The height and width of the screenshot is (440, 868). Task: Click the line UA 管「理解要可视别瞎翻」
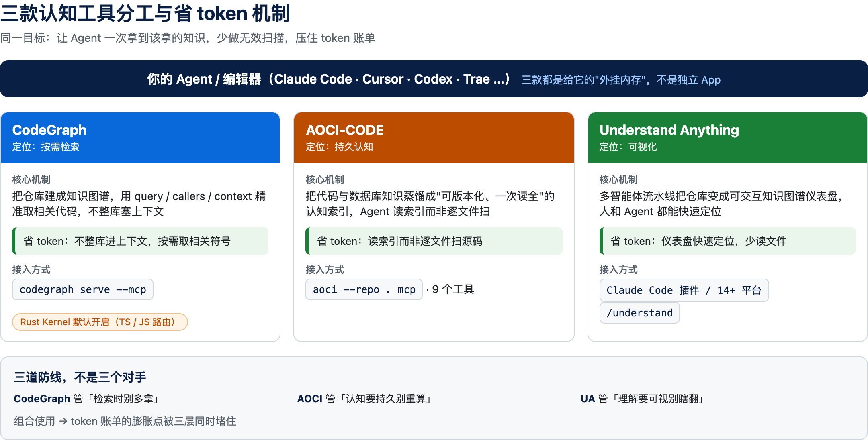[643, 399]
